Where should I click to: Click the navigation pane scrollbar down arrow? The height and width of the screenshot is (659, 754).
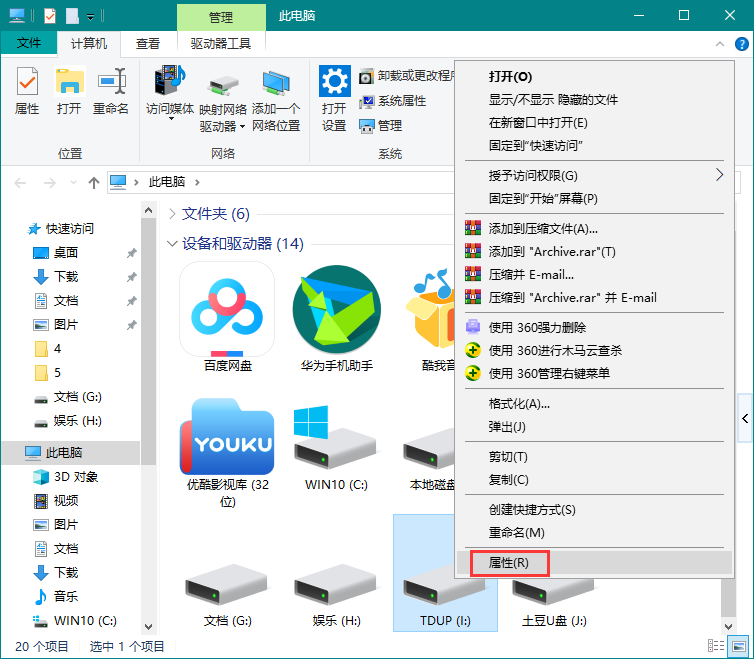149,627
